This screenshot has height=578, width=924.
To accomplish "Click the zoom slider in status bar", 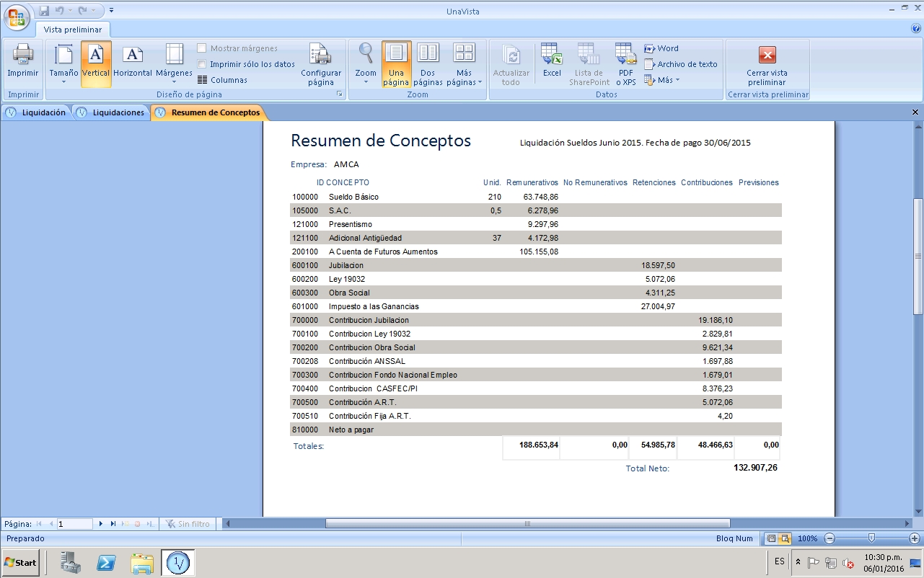I will pos(871,538).
